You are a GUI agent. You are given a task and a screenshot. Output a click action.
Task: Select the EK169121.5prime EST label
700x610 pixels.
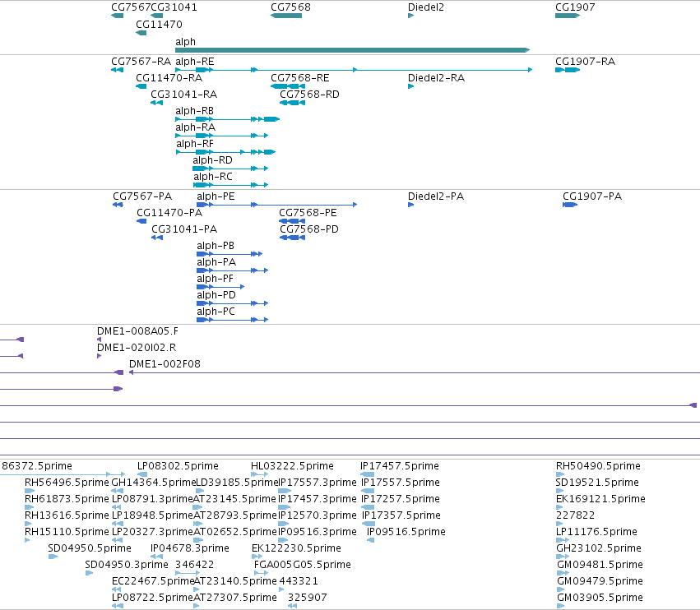[601, 499]
